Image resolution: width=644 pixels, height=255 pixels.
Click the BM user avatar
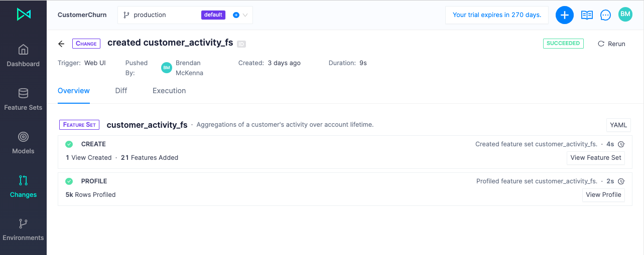[x=625, y=15]
